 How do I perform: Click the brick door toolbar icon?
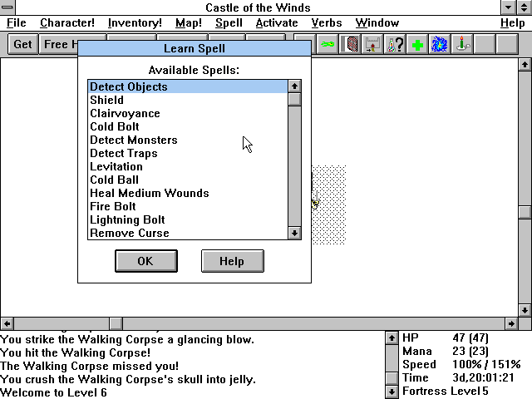[x=351, y=44]
